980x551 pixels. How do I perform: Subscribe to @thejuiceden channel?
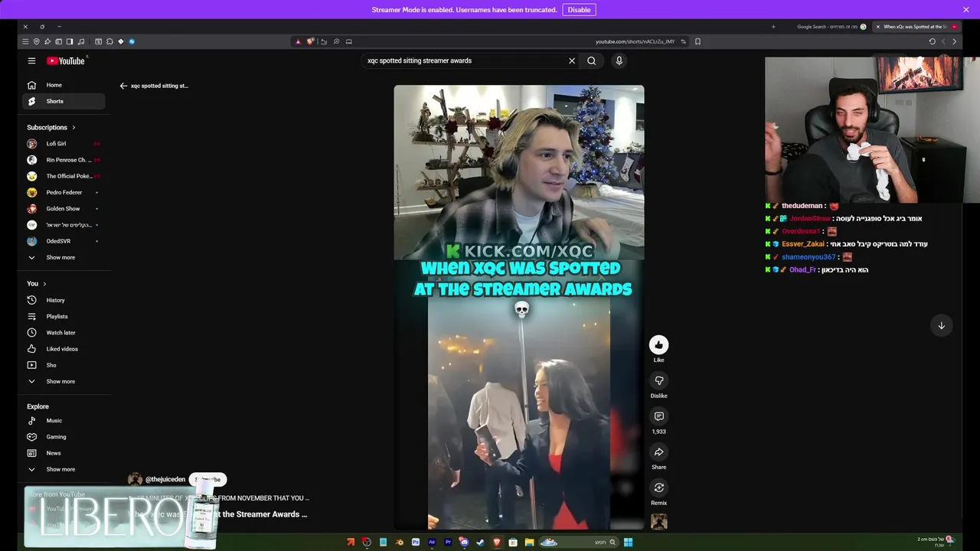coord(207,479)
